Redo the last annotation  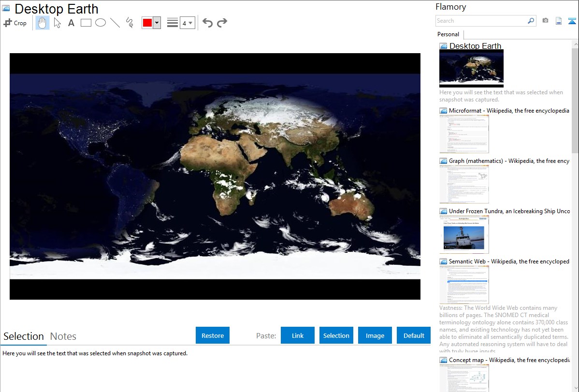click(x=222, y=23)
